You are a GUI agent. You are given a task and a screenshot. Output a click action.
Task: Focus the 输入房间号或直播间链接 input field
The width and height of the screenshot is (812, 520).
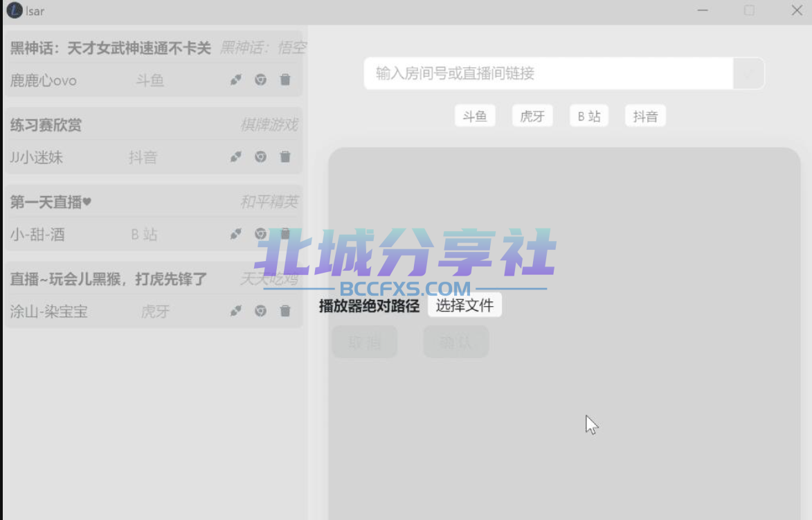tap(549, 73)
